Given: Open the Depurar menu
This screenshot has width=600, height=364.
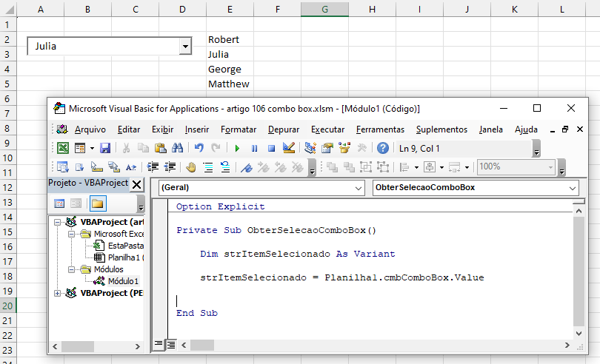Looking at the screenshot, I should [284, 129].
